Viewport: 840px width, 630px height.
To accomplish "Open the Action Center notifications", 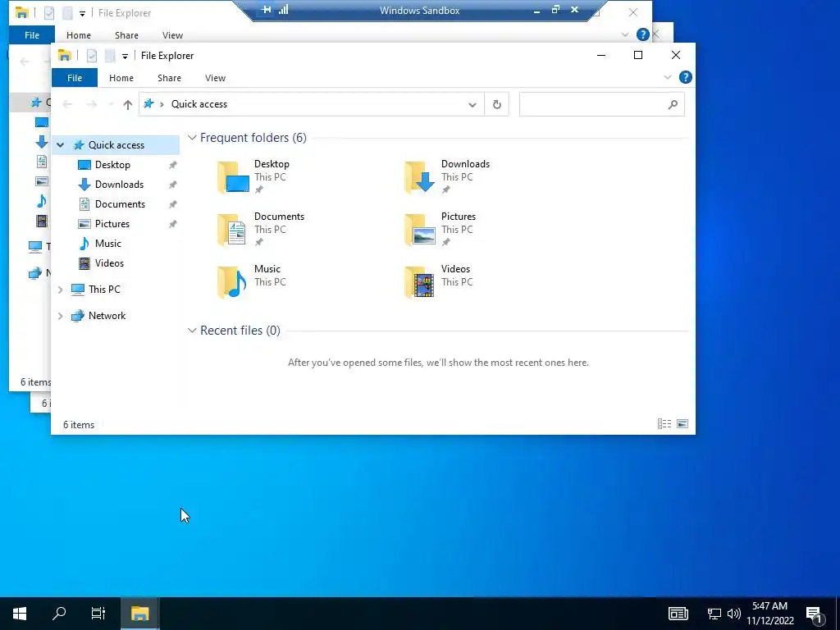I will 815,614.
